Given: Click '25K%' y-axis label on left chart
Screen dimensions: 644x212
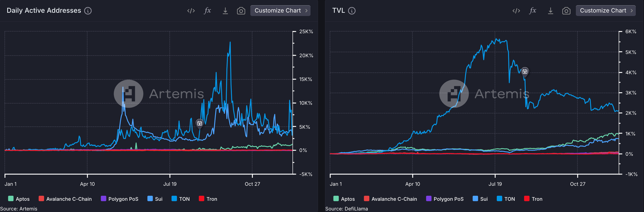Looking at the screenshot, I should (x=306, y=31).
